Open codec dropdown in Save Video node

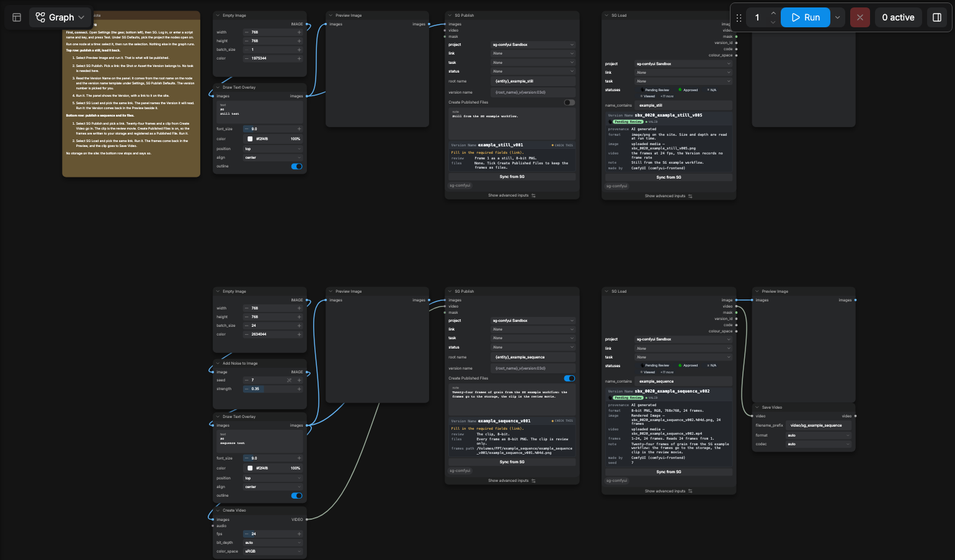[x=819, y=444]
